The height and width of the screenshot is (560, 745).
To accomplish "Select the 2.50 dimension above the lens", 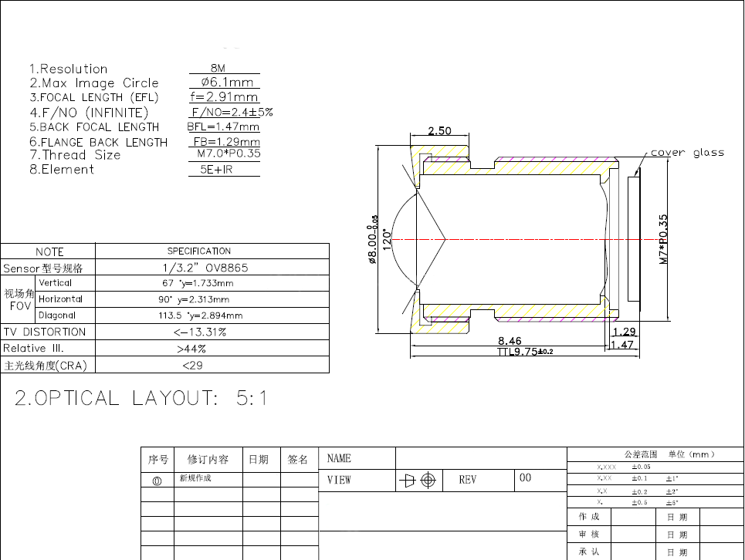I will (439, 131).
